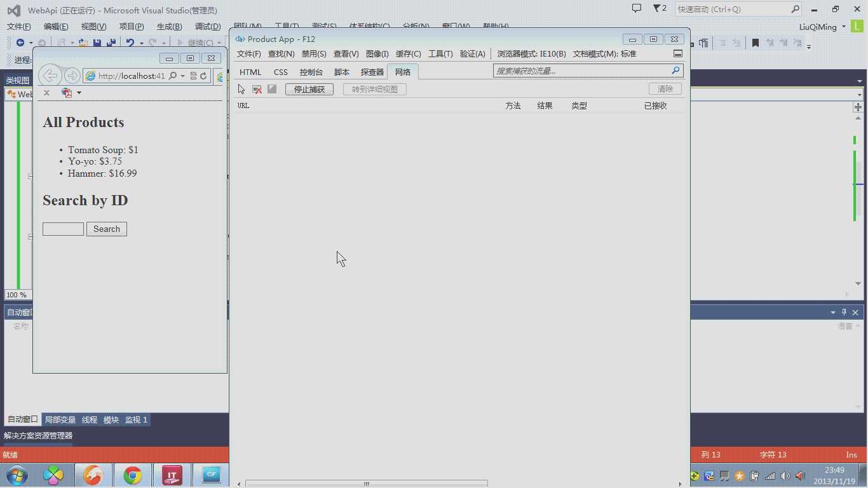Click the F12 select element pointer icon
868x488 pixels.
[241, 90]
